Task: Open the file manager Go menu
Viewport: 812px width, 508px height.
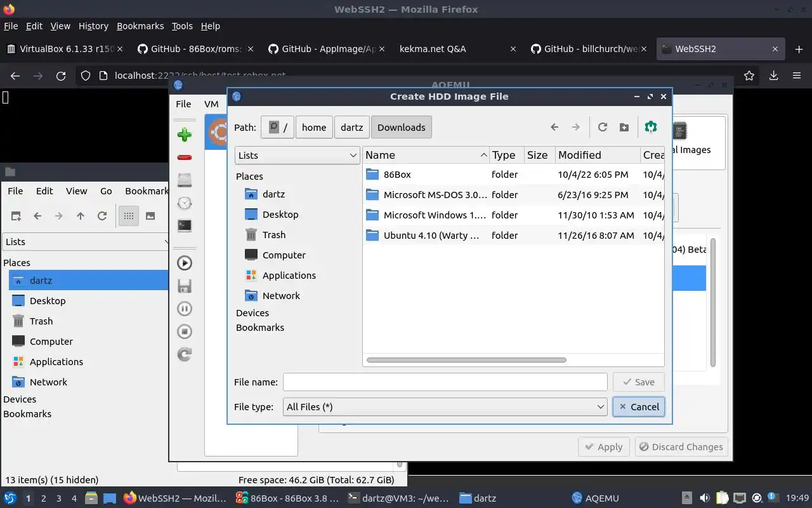Action: point(106,190)
